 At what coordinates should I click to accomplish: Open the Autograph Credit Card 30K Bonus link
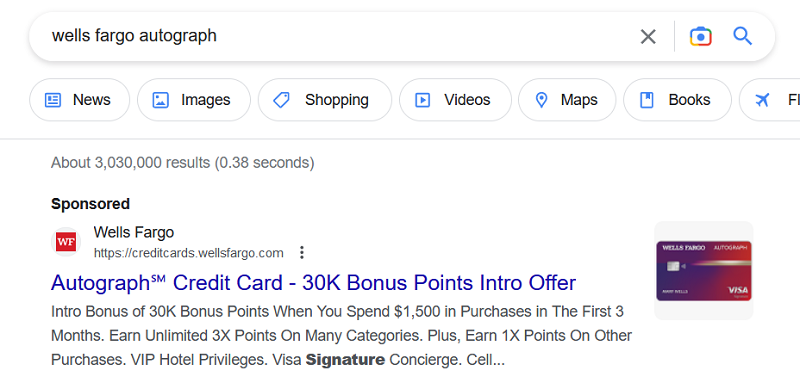coord(313,283)
